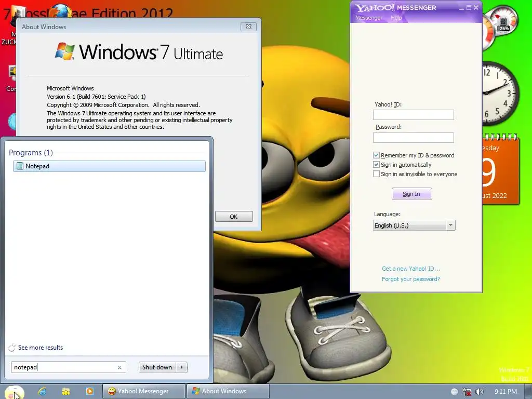
Task: Open network status tray icon
Action: [467, 392]
